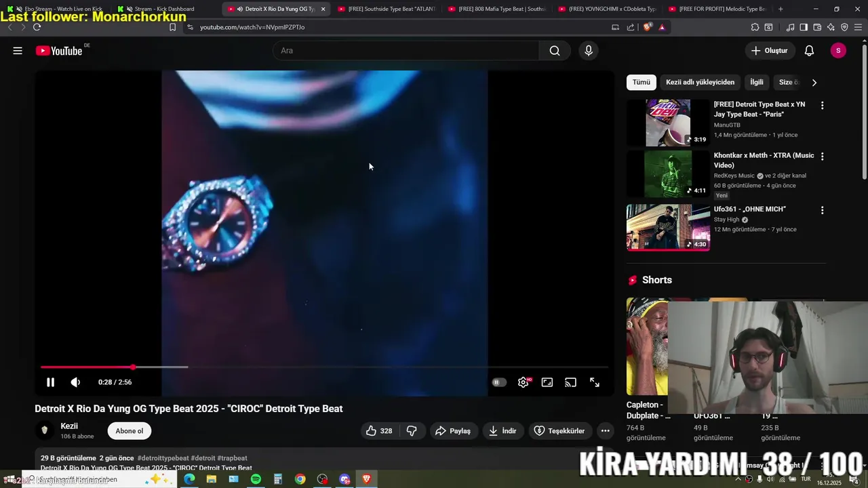
Task: Open the account avatar menu
Action: pyautogui.click(x=838, y=51)
